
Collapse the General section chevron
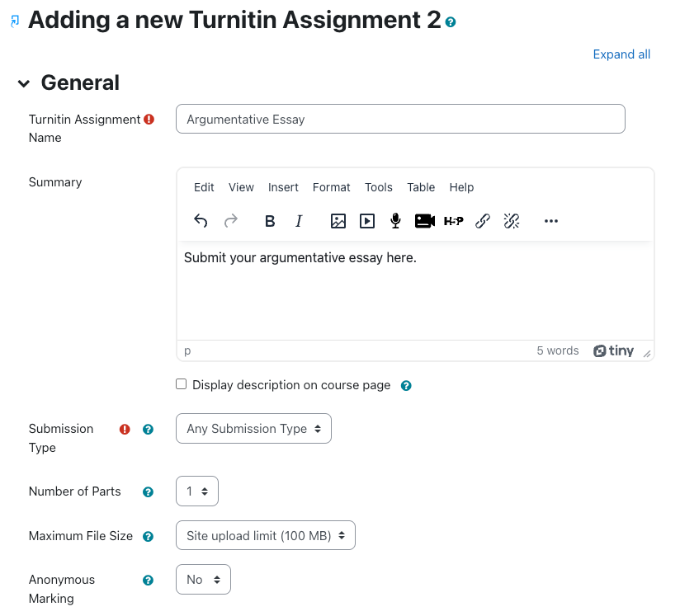(x=24, y=83)
